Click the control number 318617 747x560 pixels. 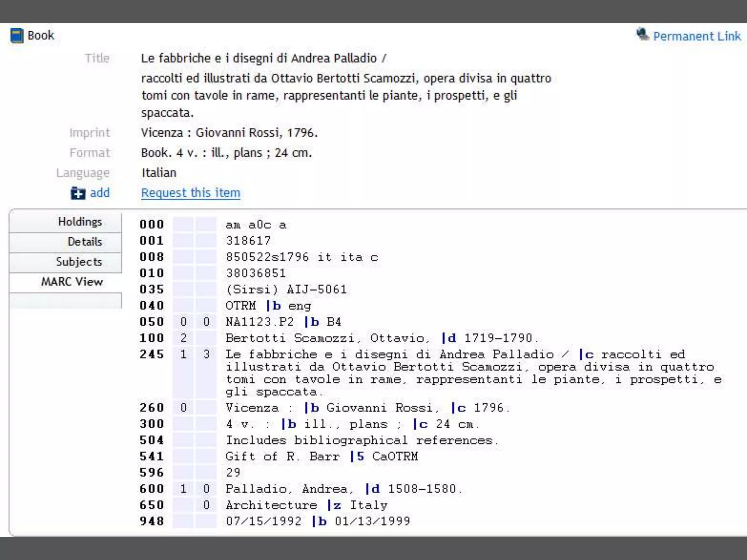click(248, 241)
